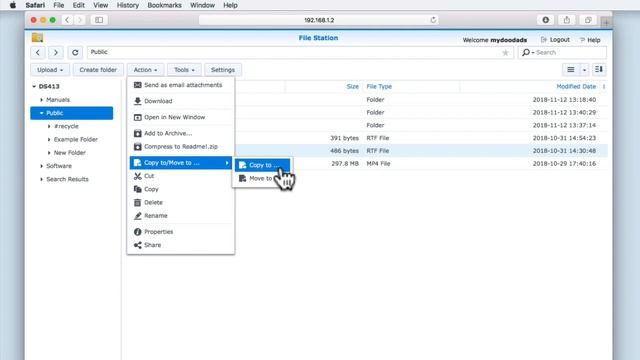The height and width of the screenshot is (360, 640).
Task: Open the Upload dropdown button
Action: (50, 70)
